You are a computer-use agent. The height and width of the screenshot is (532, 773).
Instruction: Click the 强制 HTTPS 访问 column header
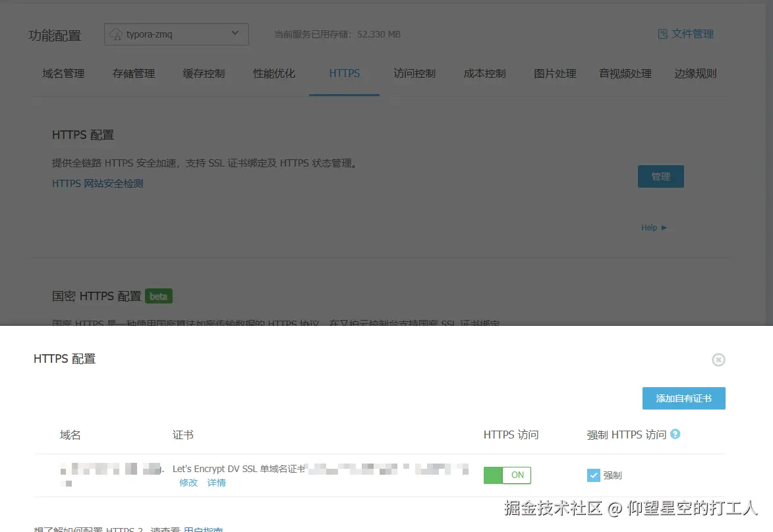(626, 435)
